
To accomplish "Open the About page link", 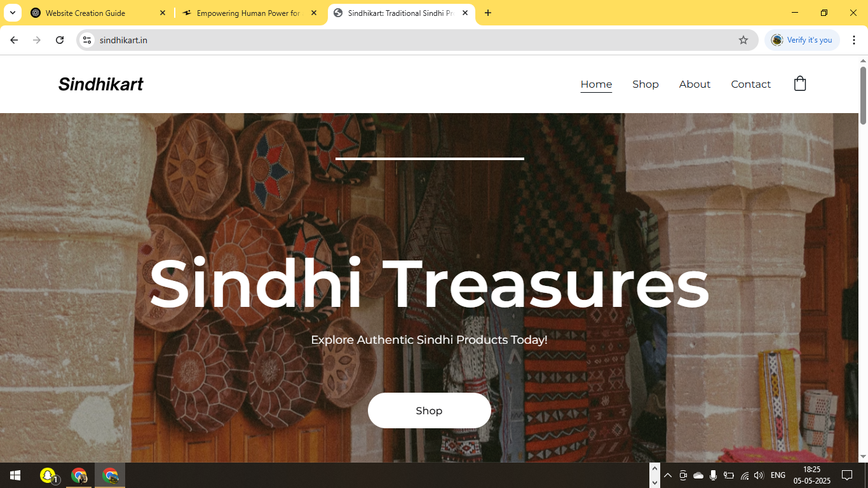I will click(x=695, y=84).
